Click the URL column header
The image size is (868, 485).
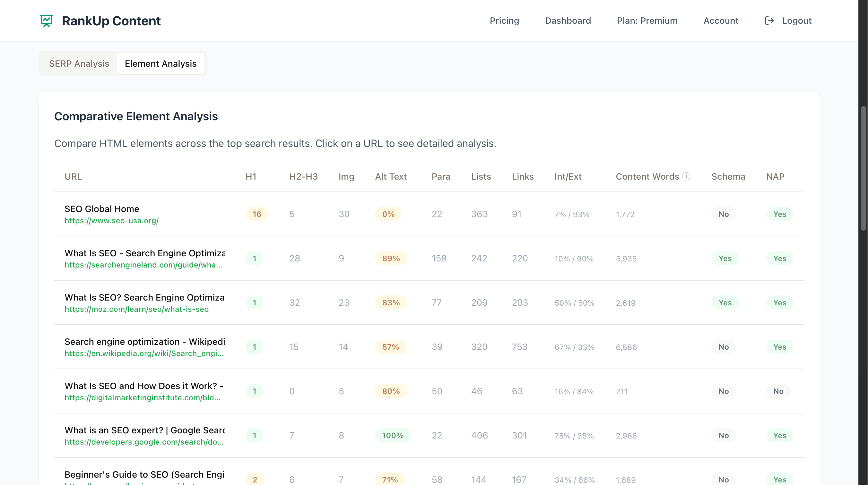[x=73, y=176]
